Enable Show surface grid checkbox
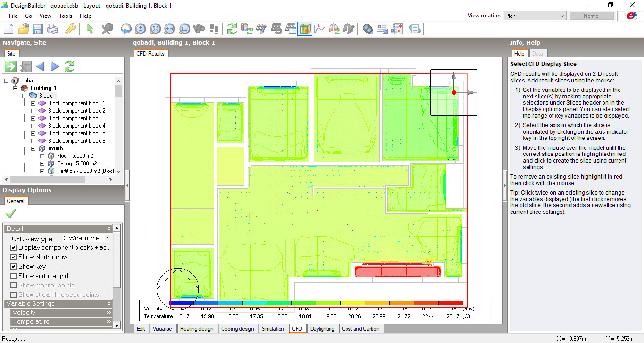Screen dimensions: 644x343 coord(14,276)
